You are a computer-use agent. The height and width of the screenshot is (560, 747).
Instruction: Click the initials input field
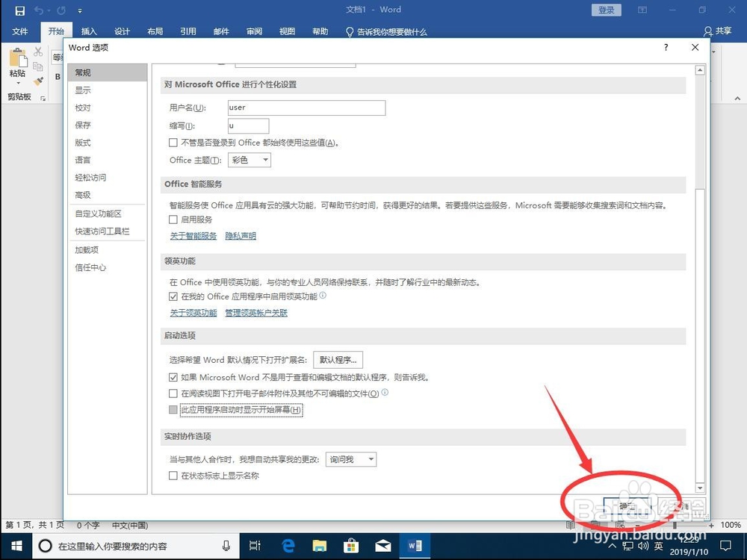coord(248,125)
